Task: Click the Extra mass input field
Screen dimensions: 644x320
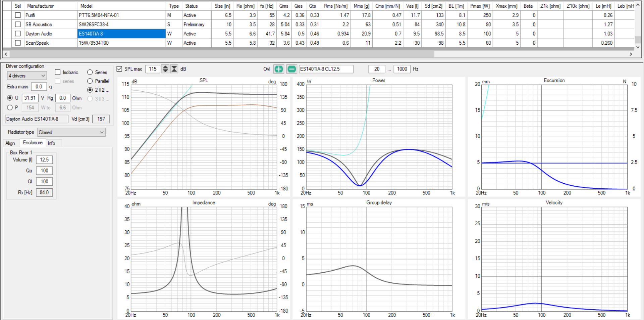Action: (39, 87)
